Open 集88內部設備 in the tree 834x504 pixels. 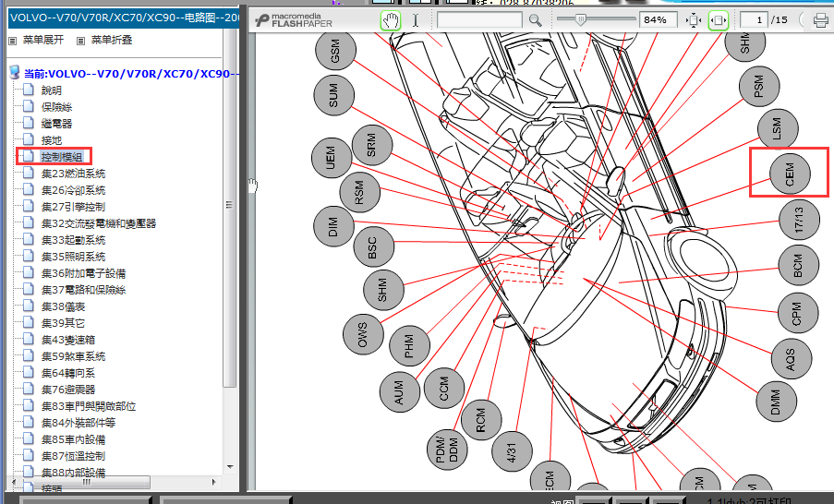(73, 472)
